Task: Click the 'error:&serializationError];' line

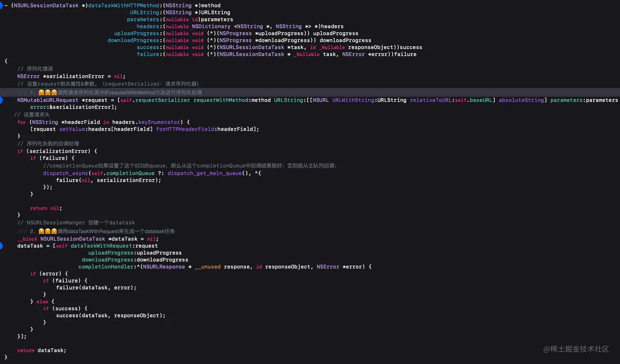Action: tap(73, 107)
